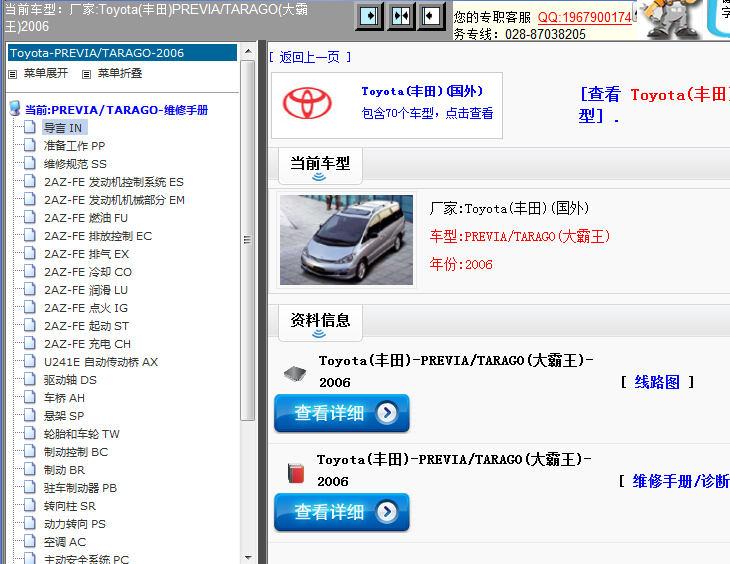Image resolution: width=730 pixels, height=564 pixels.
Task: Click the QQ:1967900174 customer service link
Action: coord(585,18)
